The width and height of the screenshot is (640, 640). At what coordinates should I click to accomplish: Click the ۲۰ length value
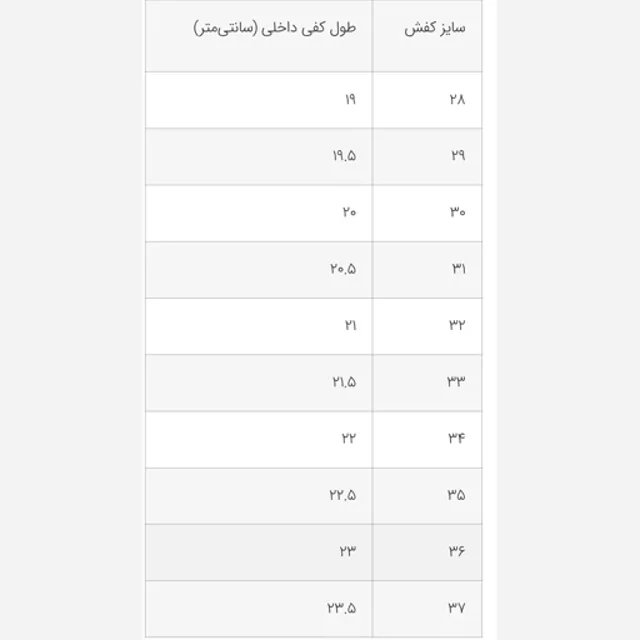pyautogui.click(x=349, y=212)
